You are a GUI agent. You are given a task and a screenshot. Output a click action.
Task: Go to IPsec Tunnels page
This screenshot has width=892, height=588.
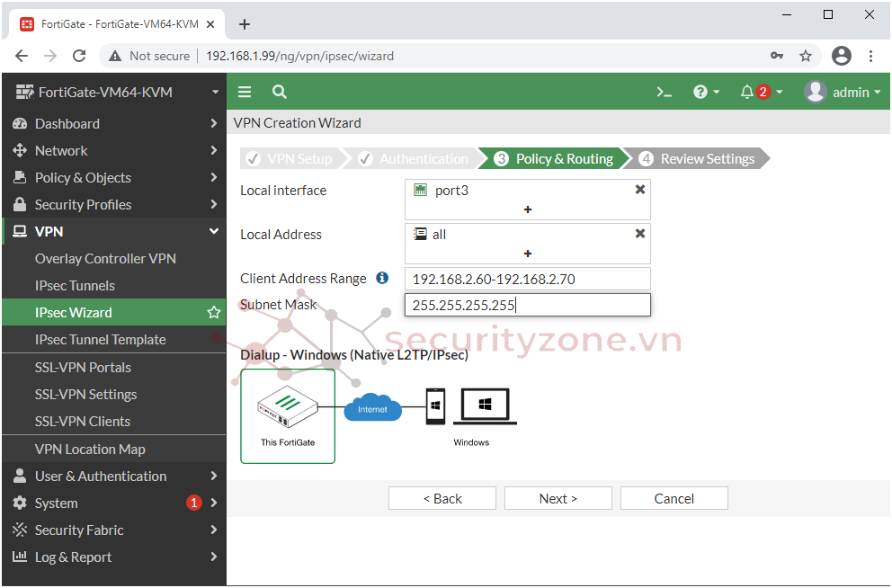[75, 286]
